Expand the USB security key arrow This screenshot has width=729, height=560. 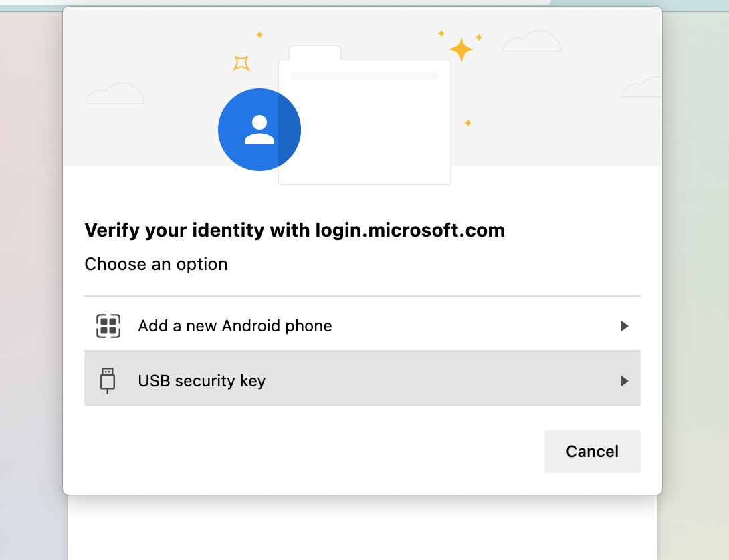(x=625, y=381)
